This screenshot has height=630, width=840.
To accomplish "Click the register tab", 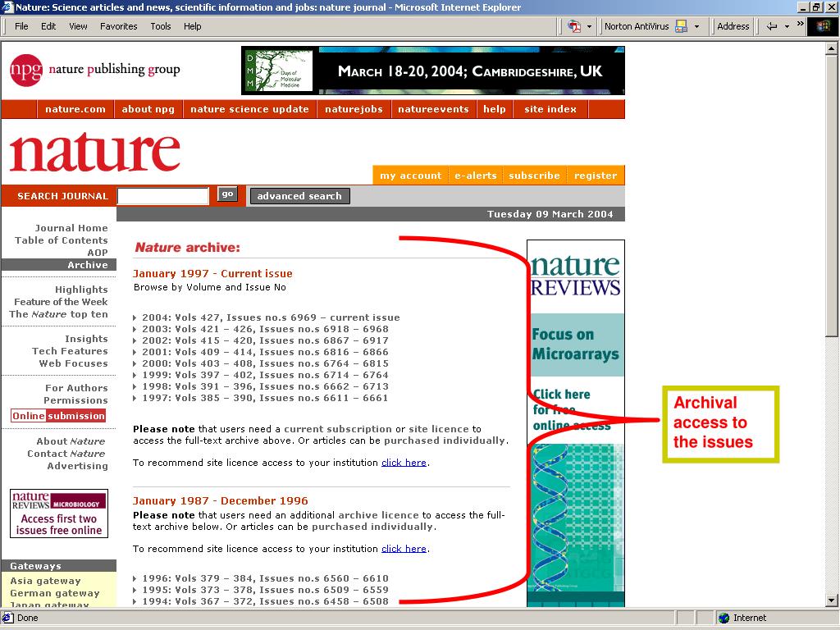I will (596, 176).
